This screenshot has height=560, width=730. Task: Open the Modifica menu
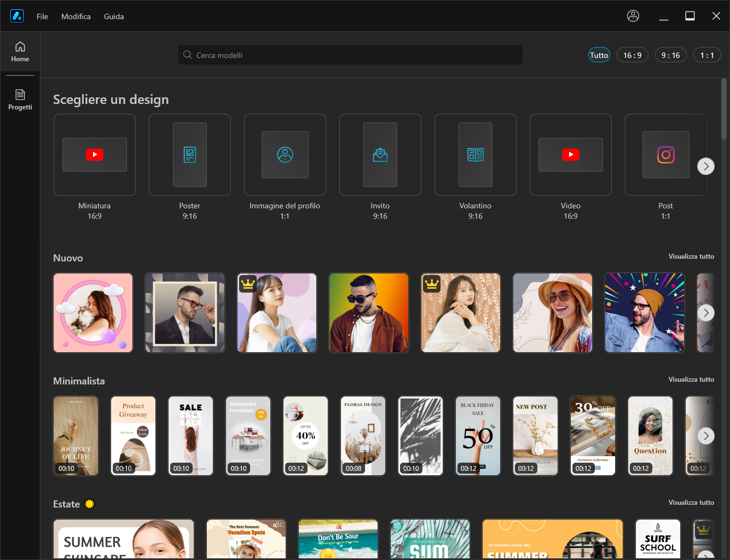(x=76, y=16)
